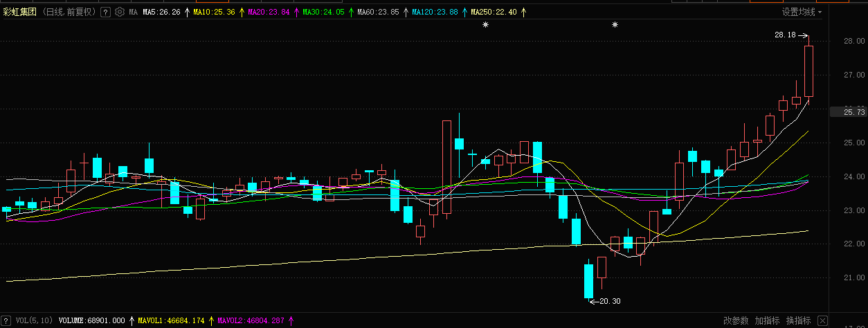The width and height of the screenshot is (868, 328).
Task: Click MAVOL2:46804.287 value
Action: pos(251,321)
